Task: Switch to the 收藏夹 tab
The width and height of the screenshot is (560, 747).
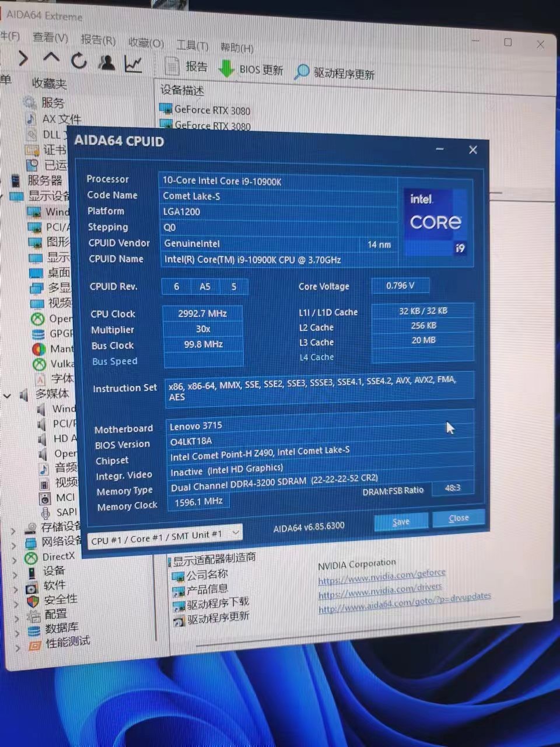Action: click(x=49, y=83)
